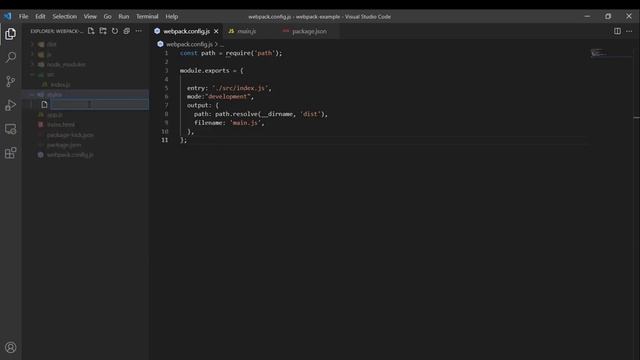Open the File menu
640x360 pixels.
(24, 17)
